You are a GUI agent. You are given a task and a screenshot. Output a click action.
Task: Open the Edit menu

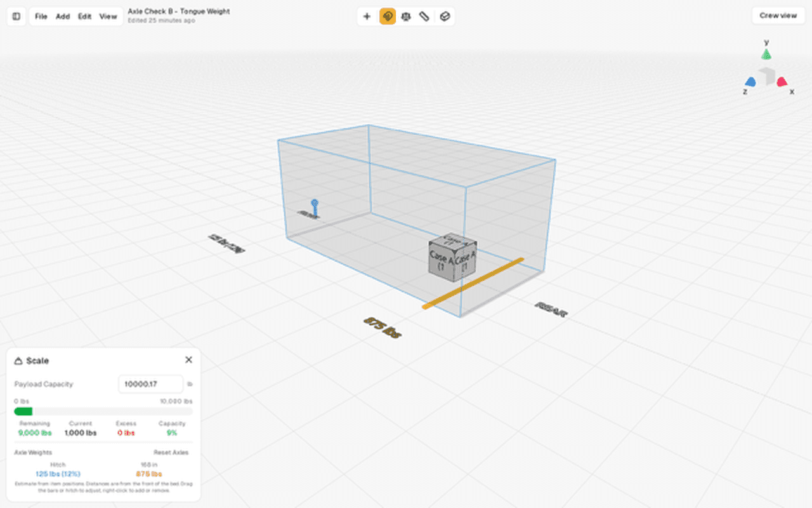click(x=85, y=17)
